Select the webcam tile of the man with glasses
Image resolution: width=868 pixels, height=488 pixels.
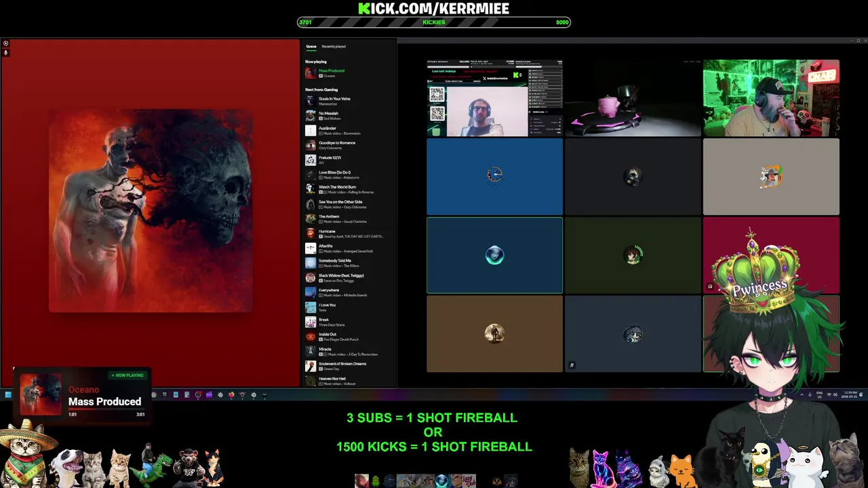tap(494, 98)
